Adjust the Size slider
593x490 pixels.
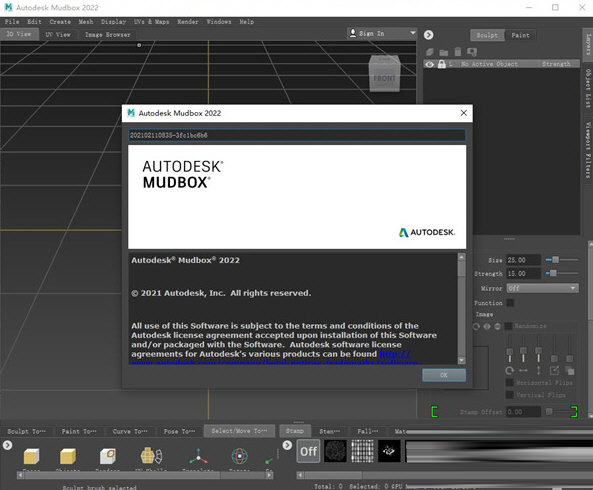(x=562, y=260)
